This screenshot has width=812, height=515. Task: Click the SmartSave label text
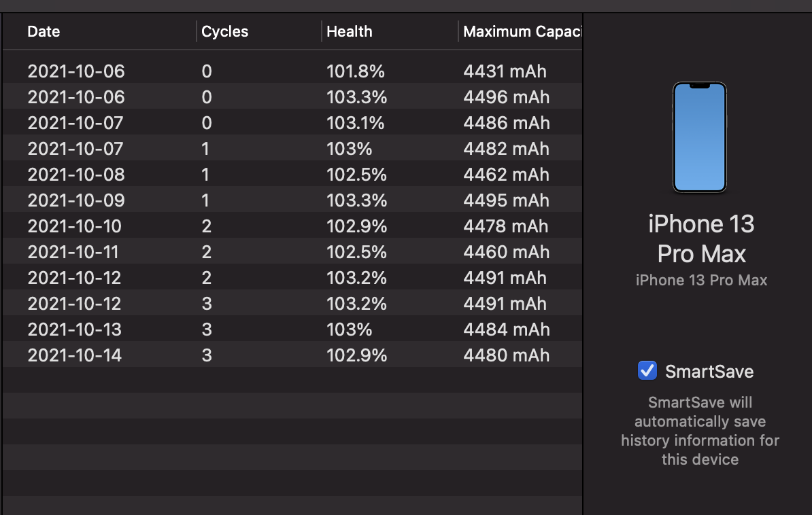[709, 372]
